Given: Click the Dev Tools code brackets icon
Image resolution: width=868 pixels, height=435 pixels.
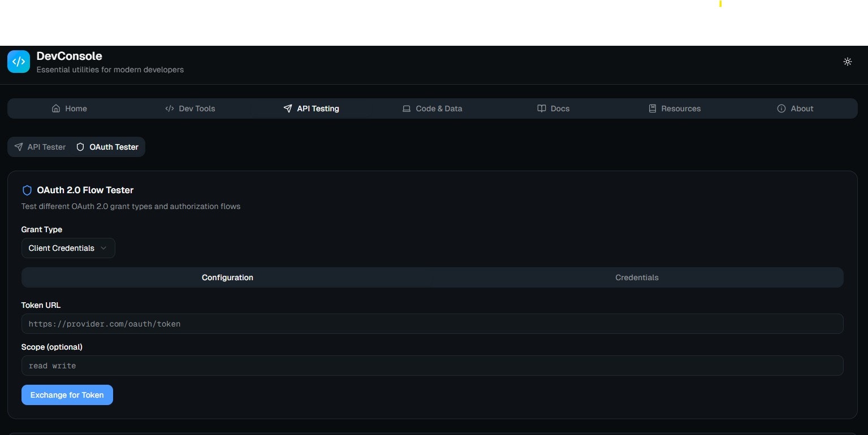Looking at the screenshot, I should (x=169, y=108).
